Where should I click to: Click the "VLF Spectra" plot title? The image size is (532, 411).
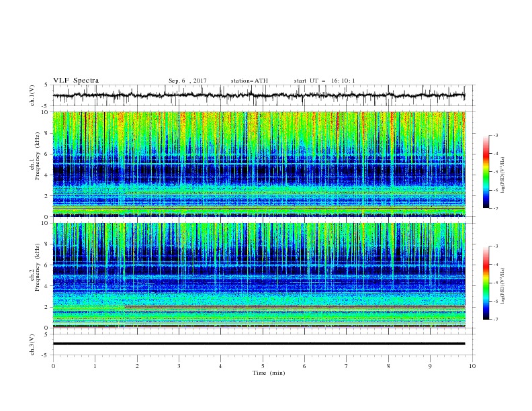(76, 81)
